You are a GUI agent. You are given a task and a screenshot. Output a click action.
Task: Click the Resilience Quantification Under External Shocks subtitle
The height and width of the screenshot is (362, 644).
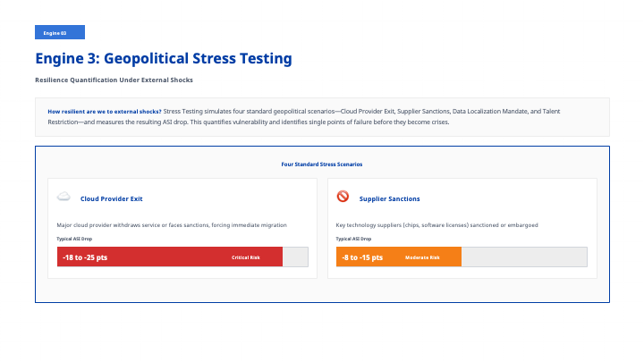(x=114, y=80)
